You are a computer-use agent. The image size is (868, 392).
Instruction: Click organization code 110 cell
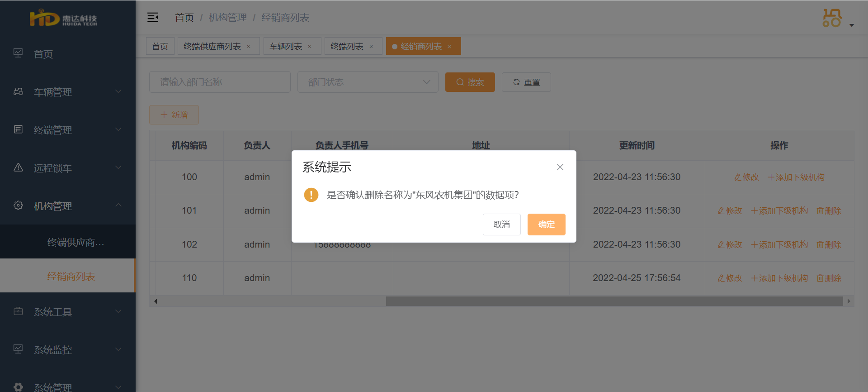189,278
